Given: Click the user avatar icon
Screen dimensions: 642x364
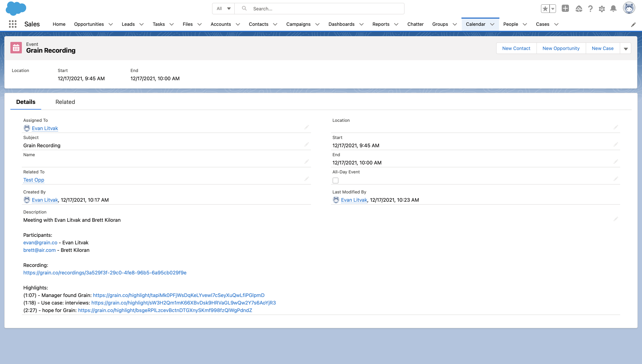Looking at the screenshot, I should pos(629,8).
